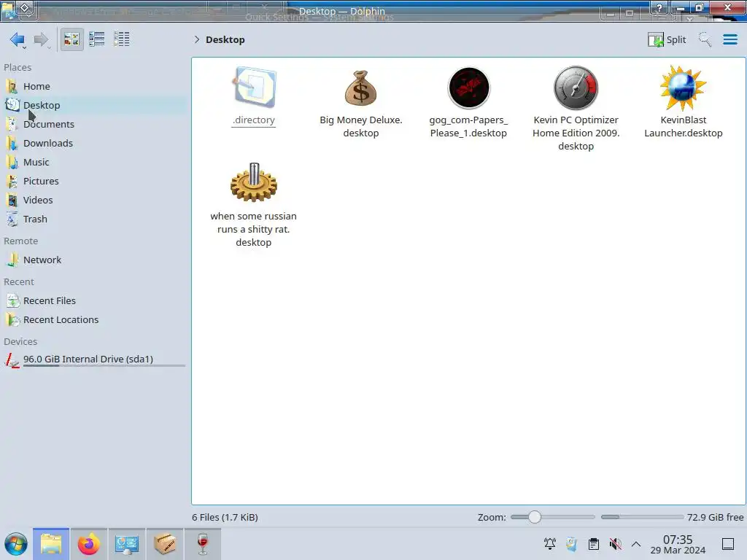This screenshot has height=560, width=747.
Task: Click 'Kevin PC Optimizer Home Edition 2009.desktop' label
Action: pos(576,133)
